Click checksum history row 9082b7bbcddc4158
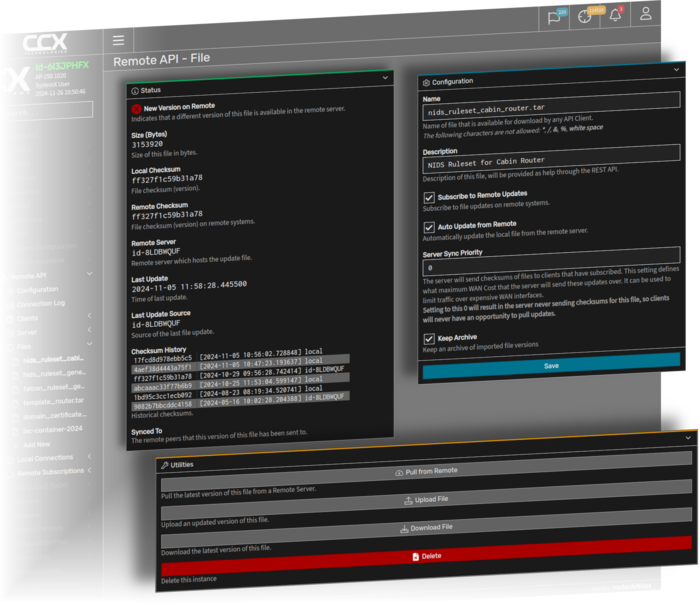The image size is (700, 605). pyautogui.click(x=240, y=401)
